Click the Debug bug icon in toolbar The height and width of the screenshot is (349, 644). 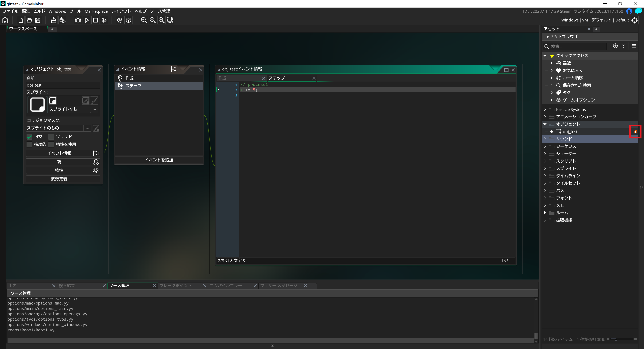coord(78,20)
